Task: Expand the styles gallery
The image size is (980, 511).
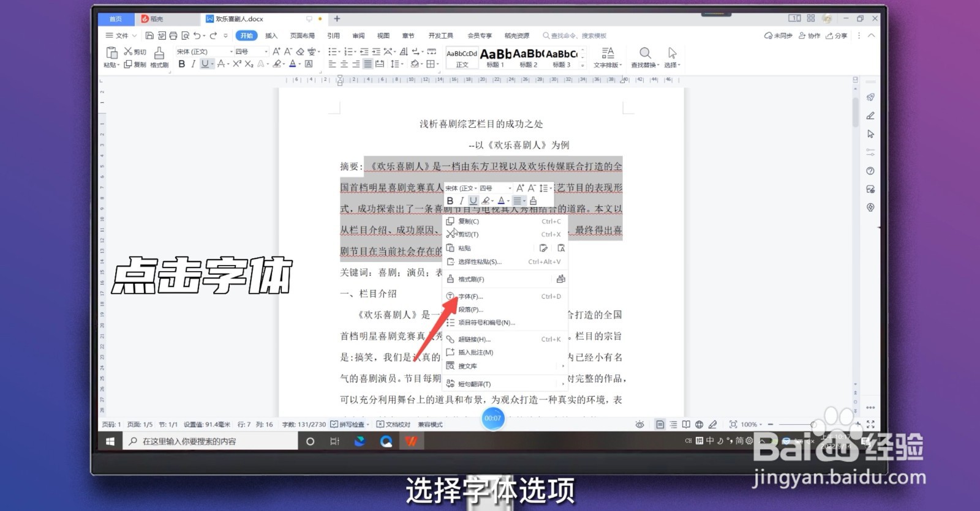Action: tap(582, 65)
